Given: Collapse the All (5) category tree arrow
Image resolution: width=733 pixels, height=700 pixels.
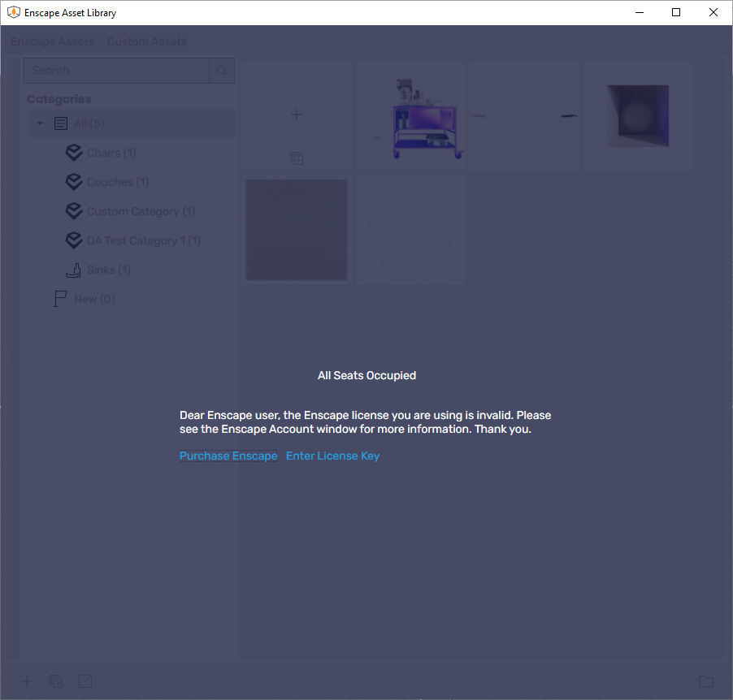Looking at the screenshot, I should pyautogui.click(x=40, y=123).
